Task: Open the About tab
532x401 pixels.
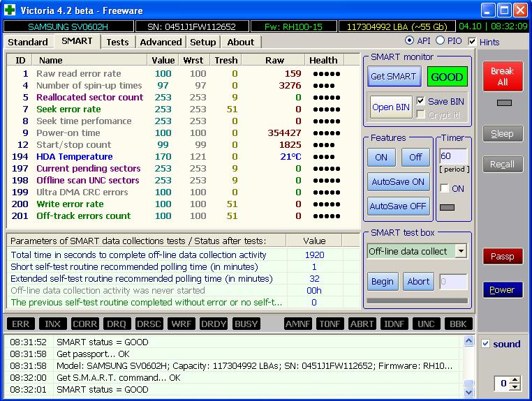Action: point(241,42)
